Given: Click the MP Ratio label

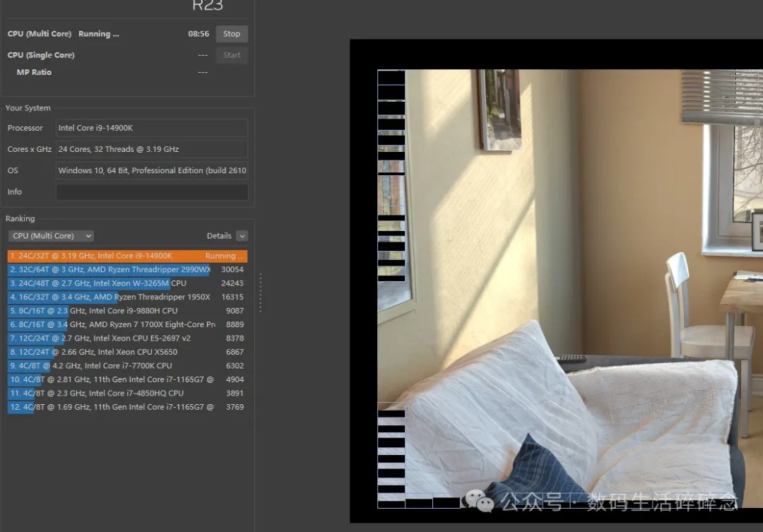Looking at the screenshot, I should coord(34,72).
